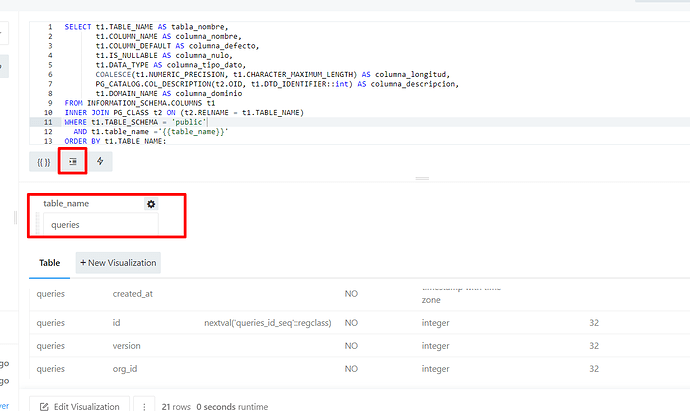Toggle the autocomplete lightning icon
The height and width of the screenshot is (411, 690).
(100, 161)
